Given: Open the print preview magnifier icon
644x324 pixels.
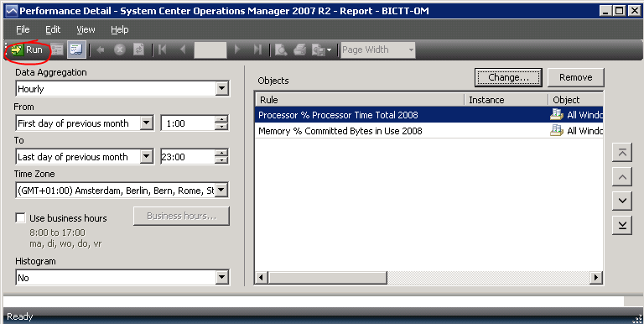Looking at the screenshot, I should click(x=281, y=50).
